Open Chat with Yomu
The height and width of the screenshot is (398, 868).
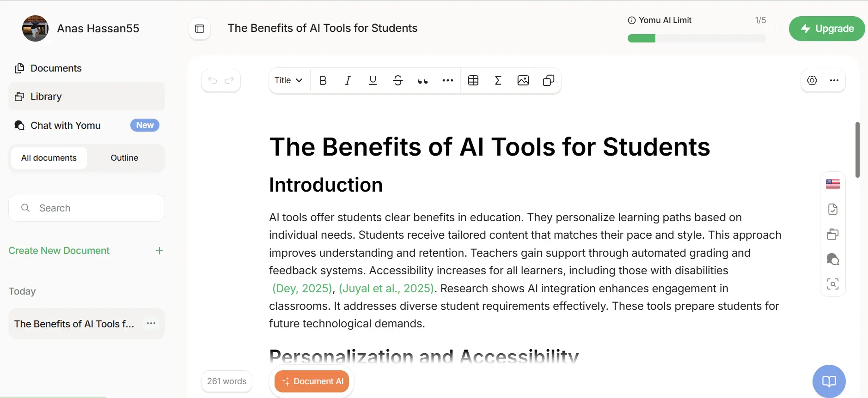(x=86, y=125)
